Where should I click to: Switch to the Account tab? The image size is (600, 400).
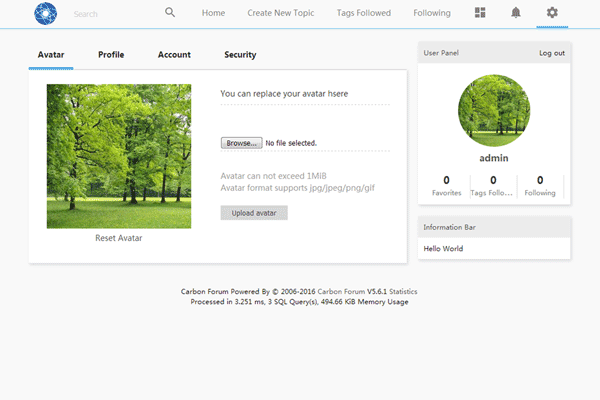174,55
